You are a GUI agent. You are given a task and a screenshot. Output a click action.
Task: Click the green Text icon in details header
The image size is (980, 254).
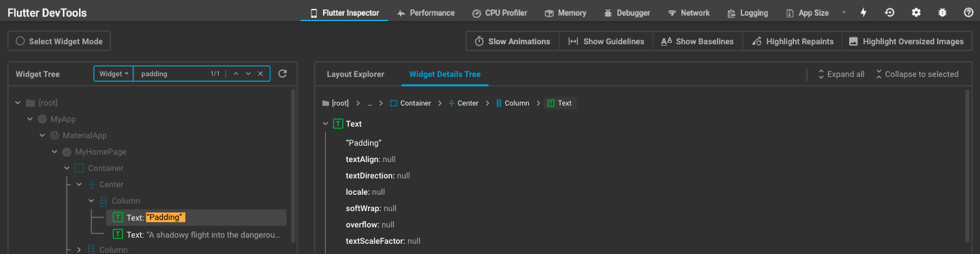click(x=337, y=124)
